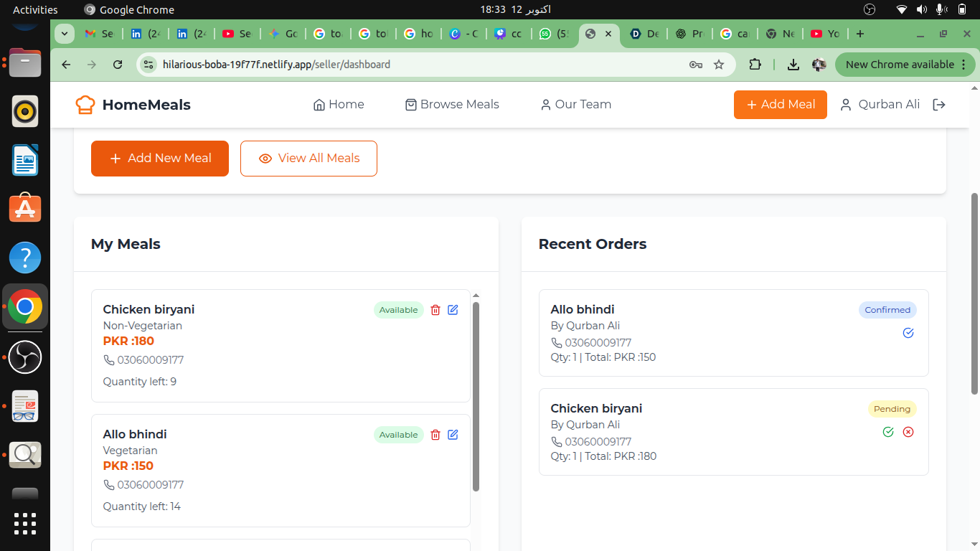Mark the confirmed Allo bhindi order complete
The height and width of the screenshot is (551, 980).
click(908, 333)
